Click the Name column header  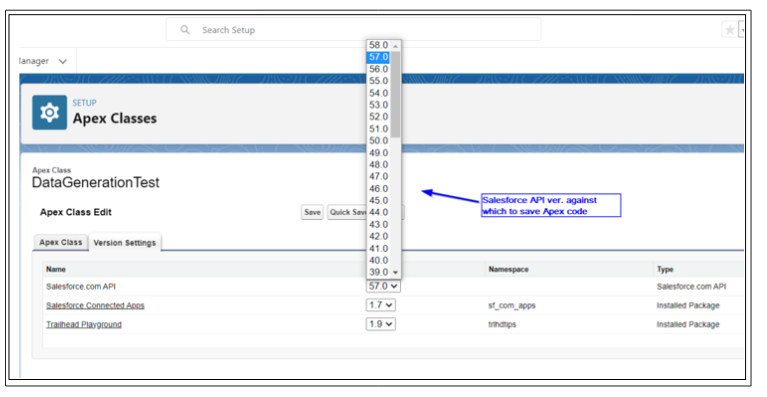56,269
